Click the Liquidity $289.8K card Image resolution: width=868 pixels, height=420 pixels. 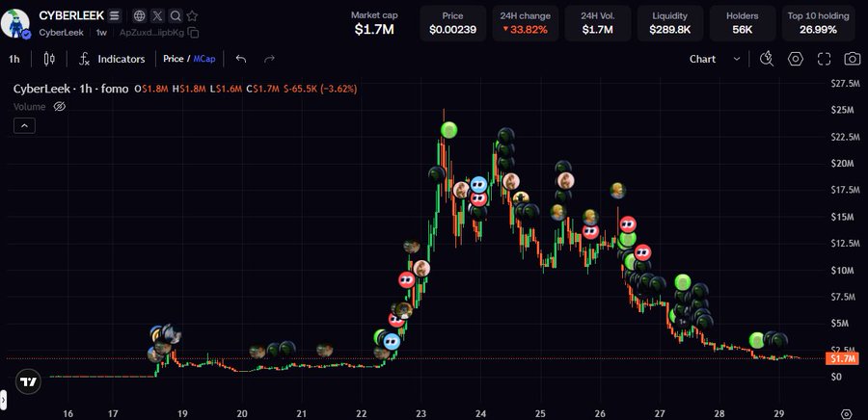coord(670,23)
